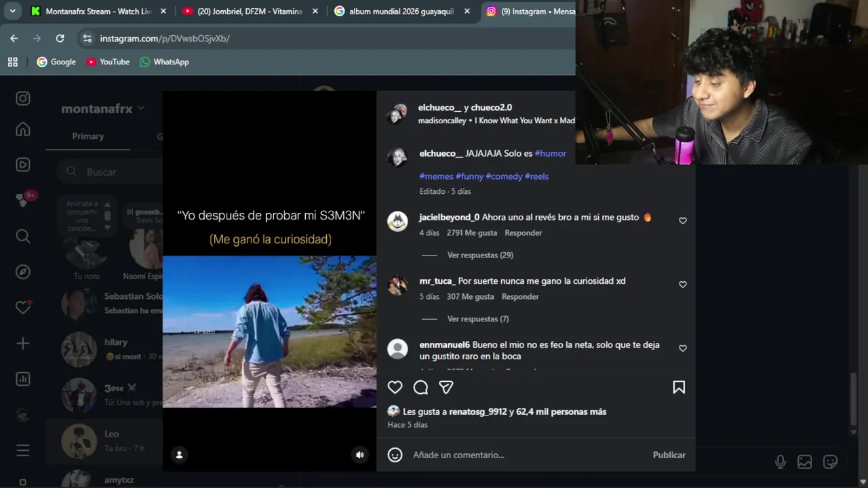
Task: Open the #comedy hashtag link
Action: [x=504, y=176]
